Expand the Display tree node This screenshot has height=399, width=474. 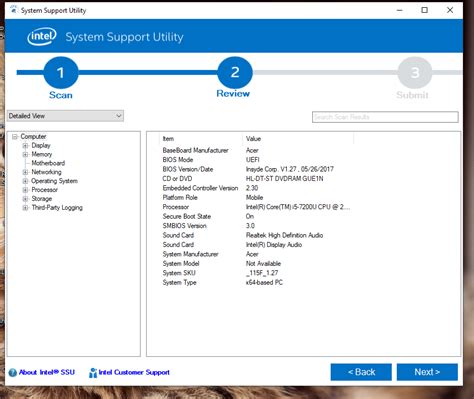(x=25, y=146)
